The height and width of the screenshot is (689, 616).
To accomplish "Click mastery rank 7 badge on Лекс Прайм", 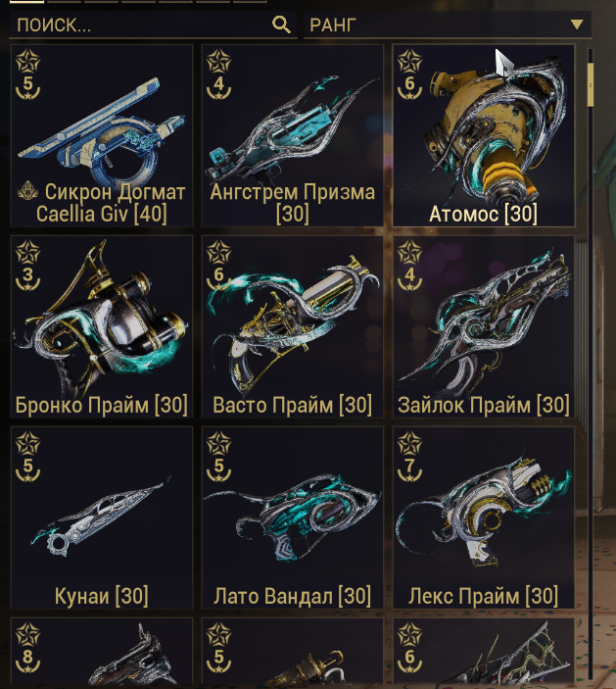I will click(x=409, y=457).
